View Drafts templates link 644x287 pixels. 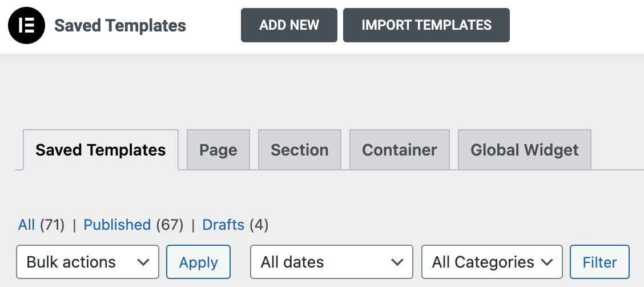(x=223, y=225)
